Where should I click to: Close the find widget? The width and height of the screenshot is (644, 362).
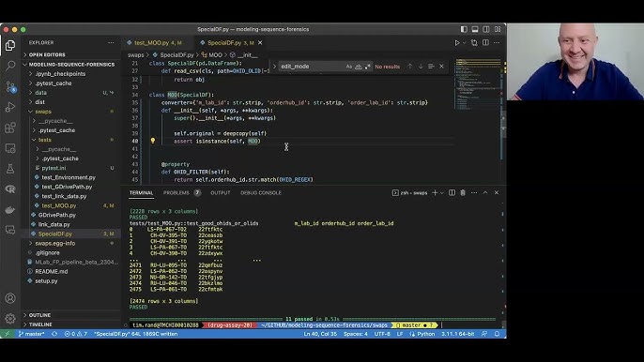(x=441, y=67)
